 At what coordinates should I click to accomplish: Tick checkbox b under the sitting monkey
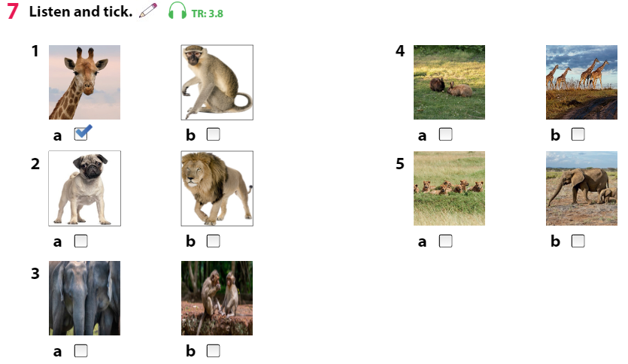[213, 135]
